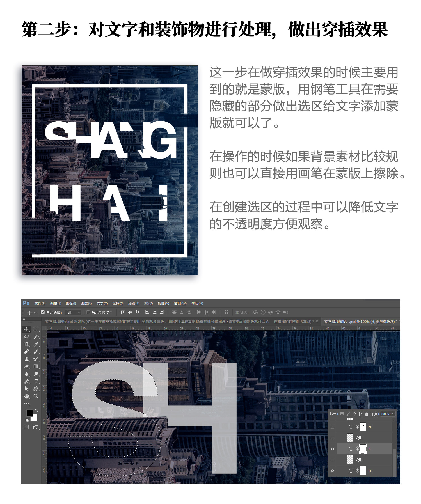
Task: Reset default foreground and background colors
Action: pos(27,420)
